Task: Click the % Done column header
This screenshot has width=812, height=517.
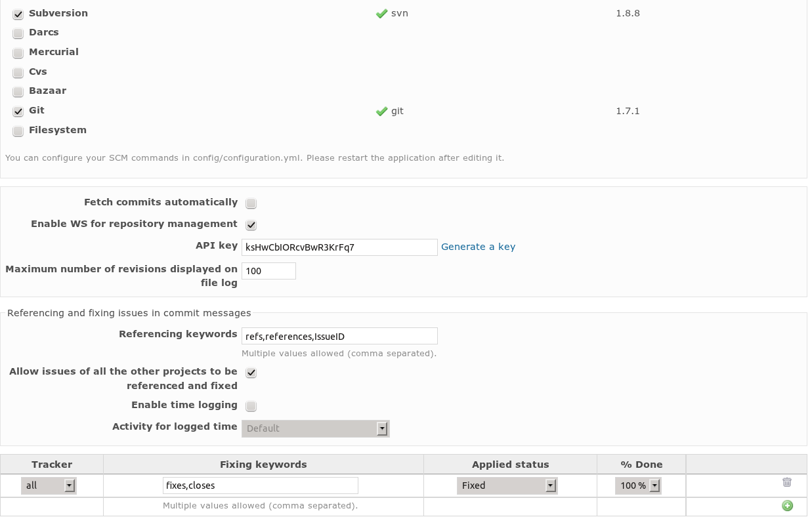Action: pyautogui.click(x=641, y=465)
